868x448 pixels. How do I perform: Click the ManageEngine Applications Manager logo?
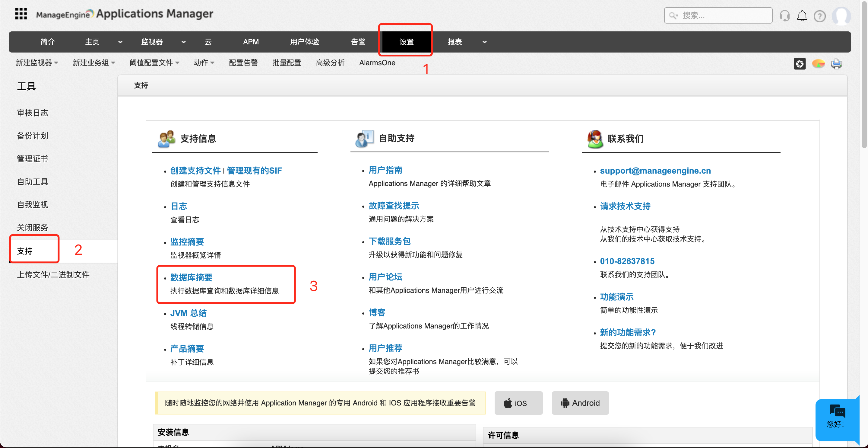tap(124, 14)
